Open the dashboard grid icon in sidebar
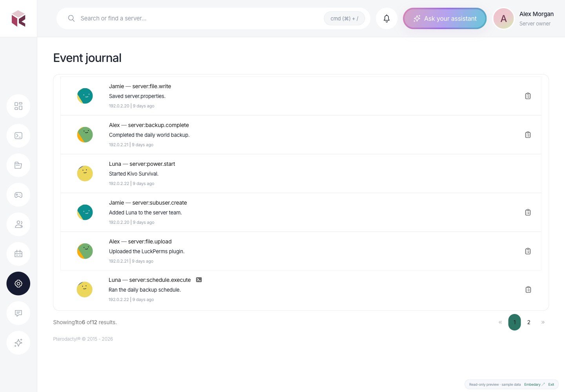This screenshot has width=565, height=392. 18,106
